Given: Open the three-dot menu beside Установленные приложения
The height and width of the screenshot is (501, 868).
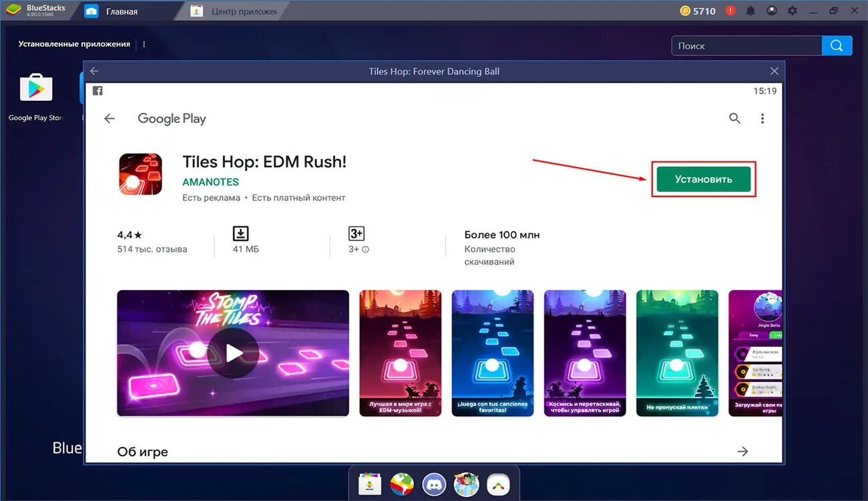Looking at the screenshot, I should tap(144, 44).
